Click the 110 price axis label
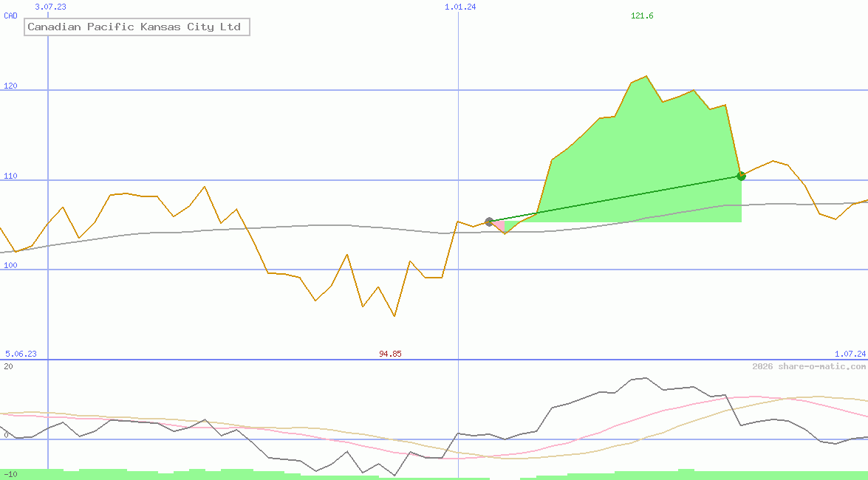This screenshot has width=868, height=480. point(10,176)
